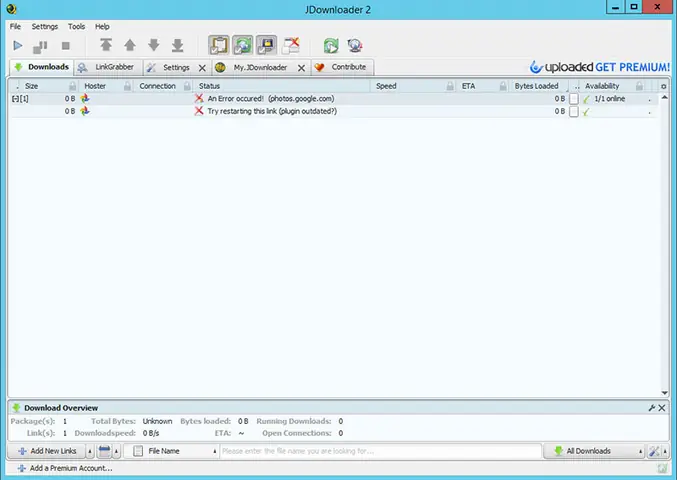The image size is (677, 480).
Task: Start all downloads with the play icon
Action: (18, 45)
